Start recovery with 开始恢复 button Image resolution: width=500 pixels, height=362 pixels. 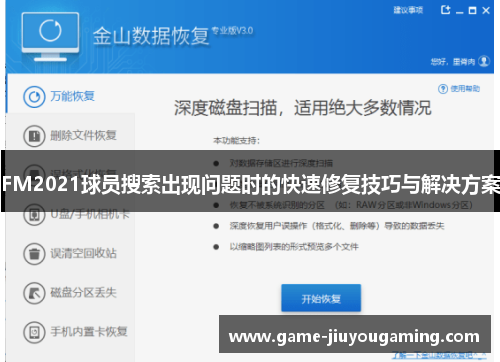click(321, 298)
